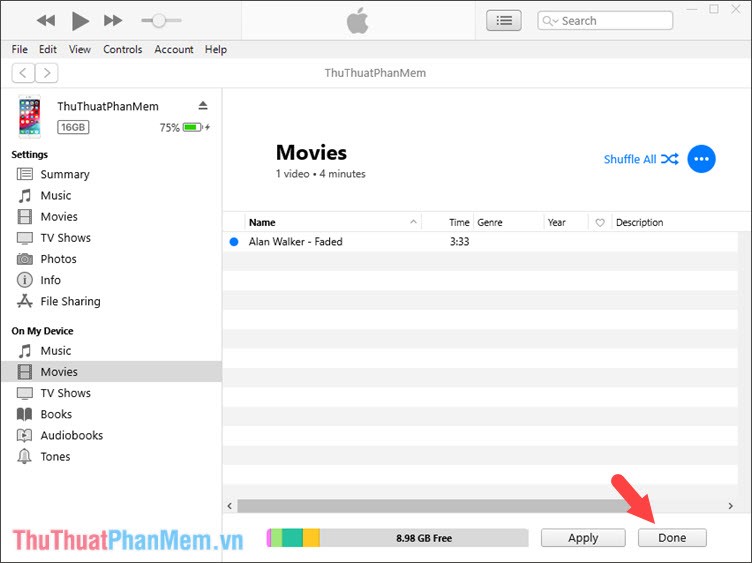
Task: Click the iPhone device thumbnail
Action: pyautogui.click(x=30, y=117)
